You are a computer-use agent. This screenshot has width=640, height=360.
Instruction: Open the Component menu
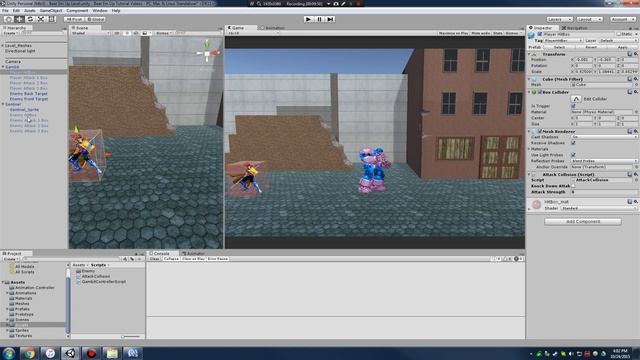[x=77, y=11]
